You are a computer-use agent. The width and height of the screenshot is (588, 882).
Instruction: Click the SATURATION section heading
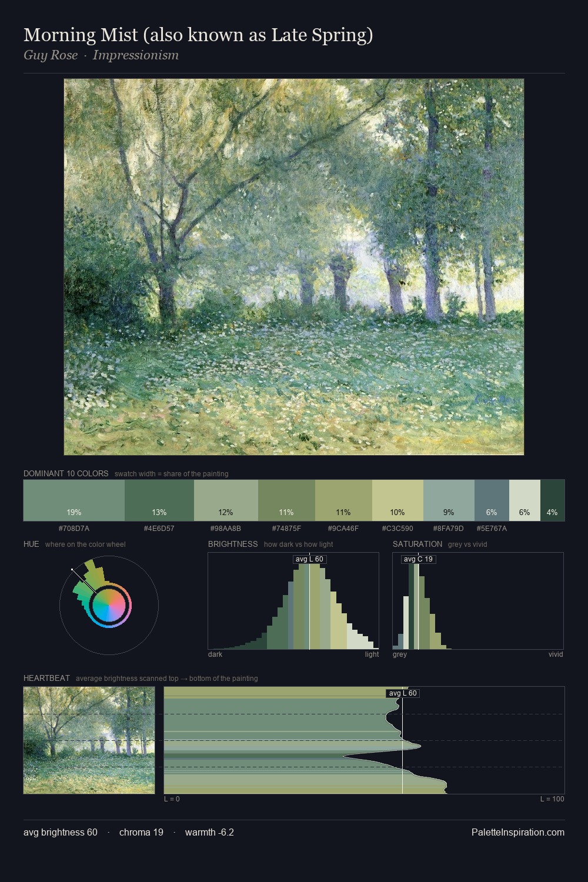coord(417,544)
